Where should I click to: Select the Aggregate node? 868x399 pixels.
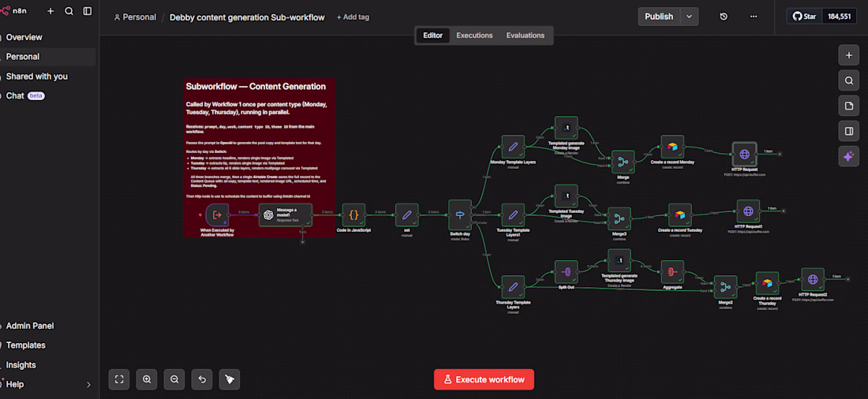tap(672, 272)
